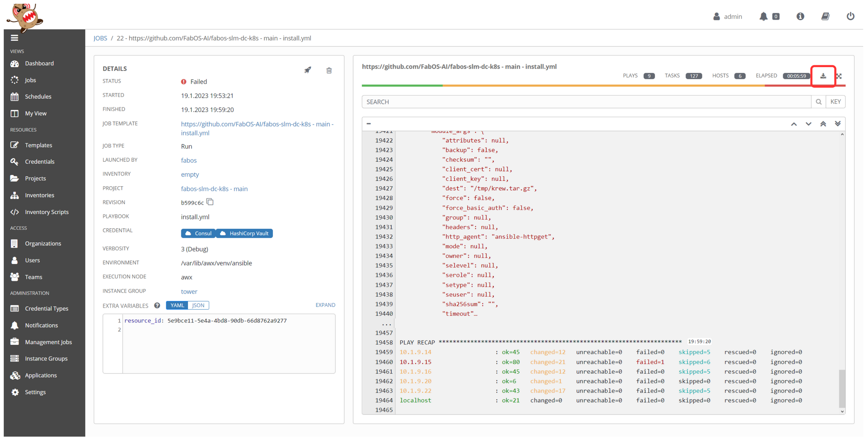The width and height of the screenshot is (868, 441).
Task: Open the documentation book icon
Action: pos(825,16)
